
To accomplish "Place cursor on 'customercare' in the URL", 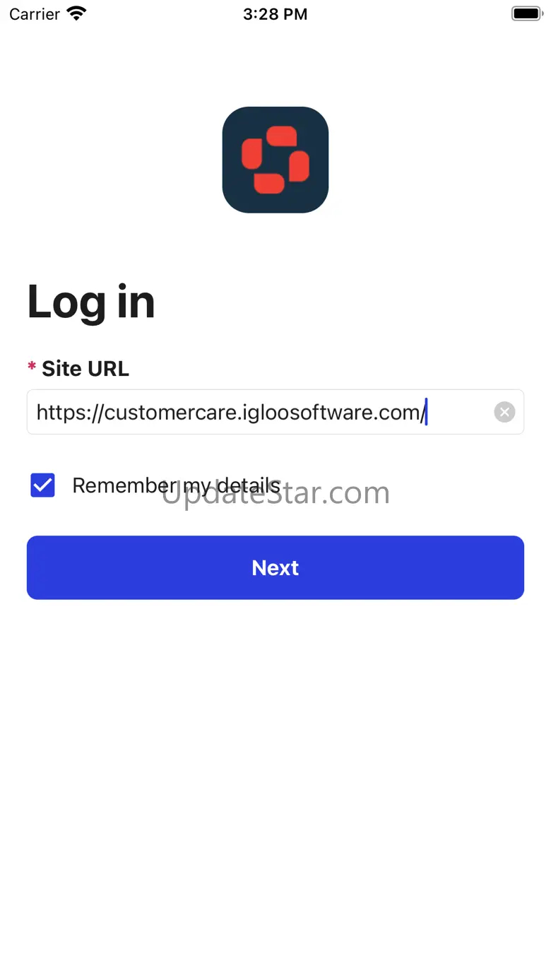I will tap(170, 412).
